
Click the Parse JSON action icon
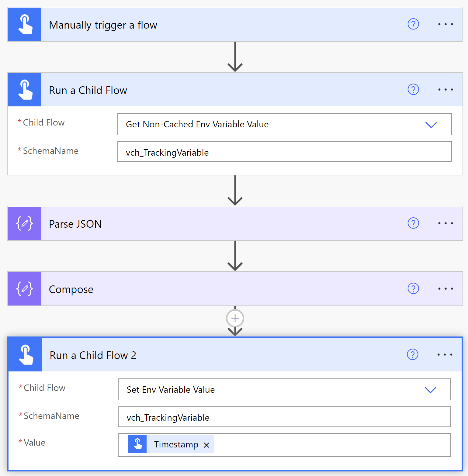pos(24,223)
